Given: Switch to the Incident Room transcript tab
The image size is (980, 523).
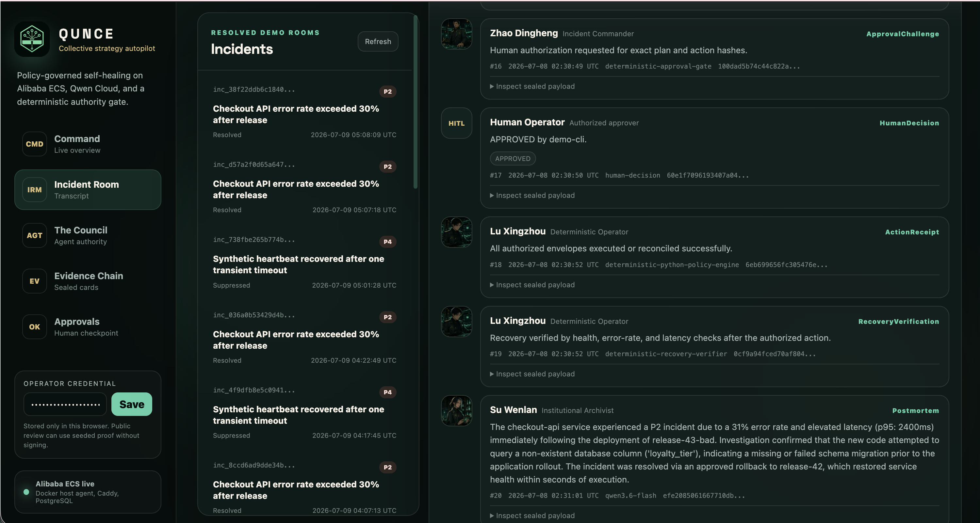Looking at the screenshot, I should pos(88,190).
